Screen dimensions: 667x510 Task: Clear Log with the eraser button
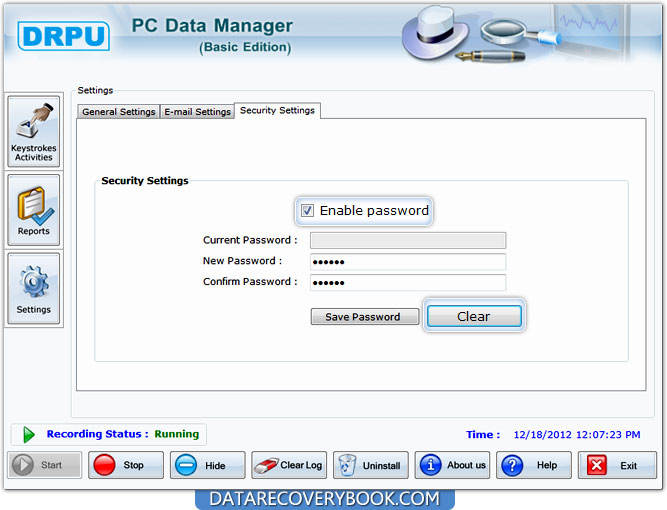point(289,465)
